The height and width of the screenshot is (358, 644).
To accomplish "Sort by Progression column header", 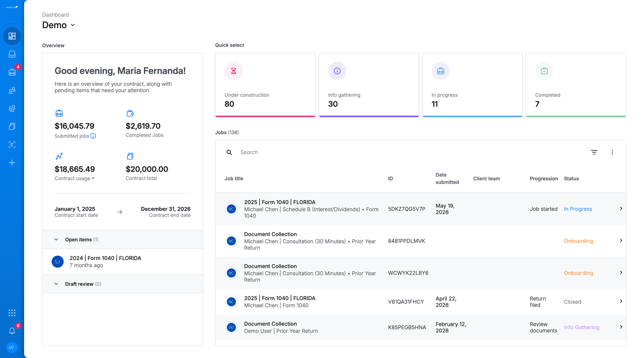I will click(544, 179).
